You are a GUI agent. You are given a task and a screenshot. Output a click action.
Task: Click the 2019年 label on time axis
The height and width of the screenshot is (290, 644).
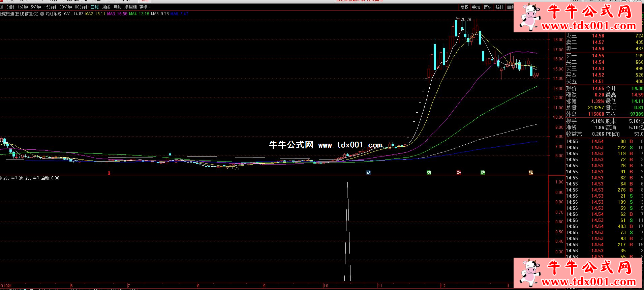tap(6, 286)
